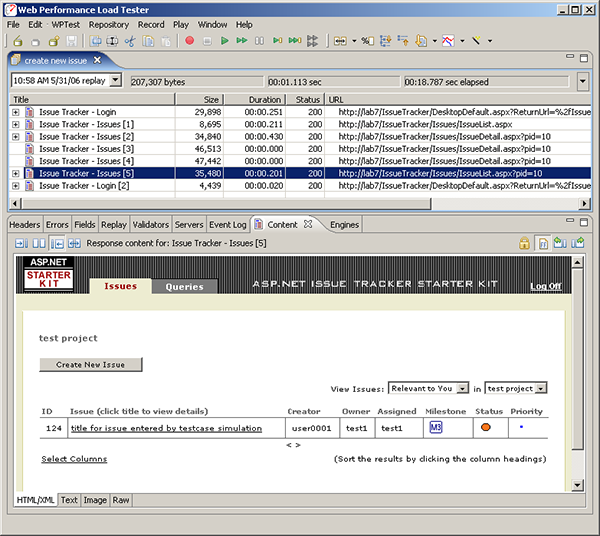
Task: Click the Record button (red circle)
Action: (x=189, y=41)
